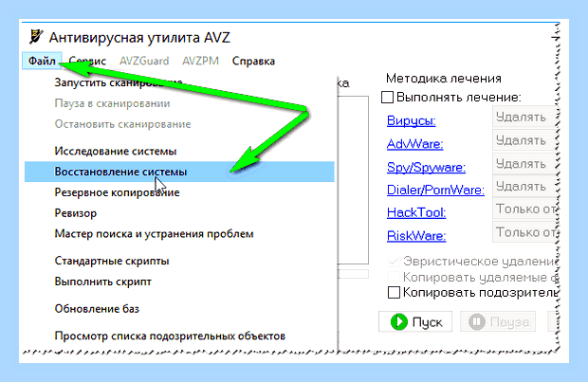
Task: Open Просмотр списка подозрительных объектов
Action: [x=179, y=336]
